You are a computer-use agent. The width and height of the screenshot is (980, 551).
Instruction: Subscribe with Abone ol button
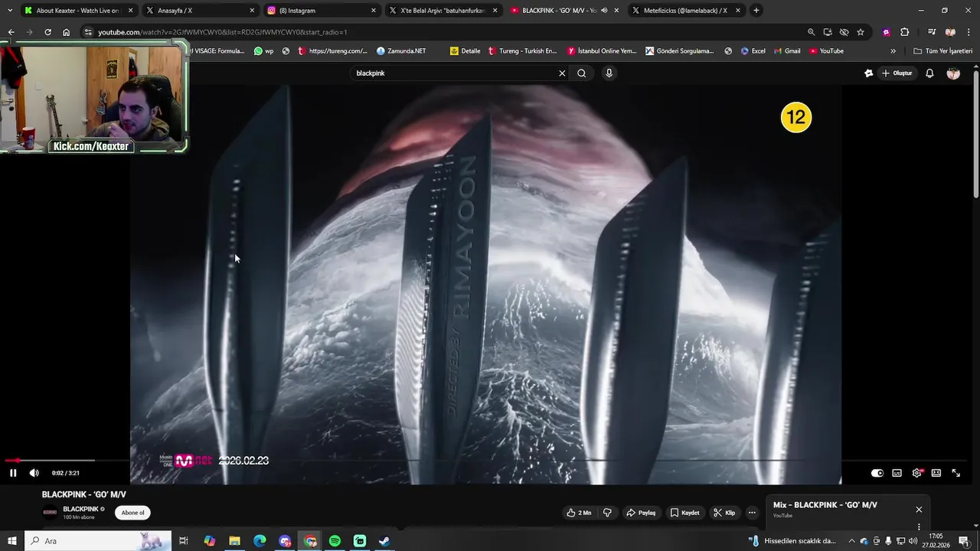tap(132, 513)
